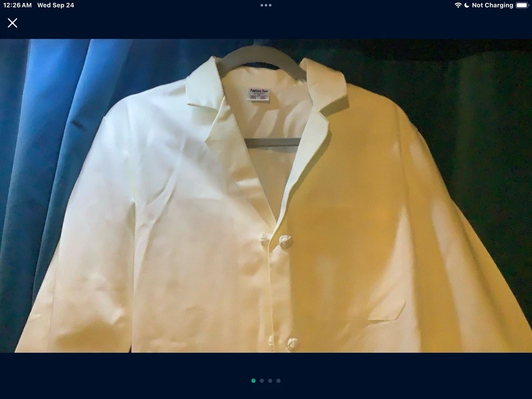This screenshot has width=532, height=399.
Task: Select the green active page dot
Action: point(253,381)
